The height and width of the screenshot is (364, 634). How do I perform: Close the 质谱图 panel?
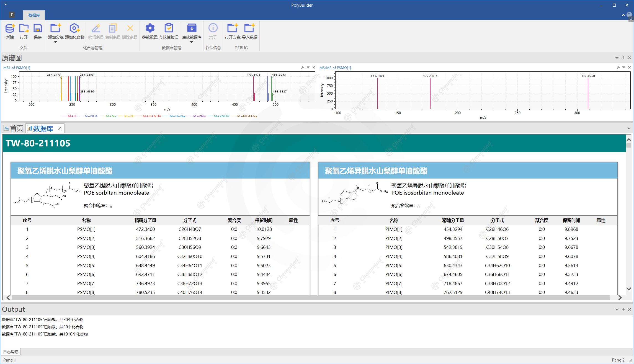tap(630, 58)
